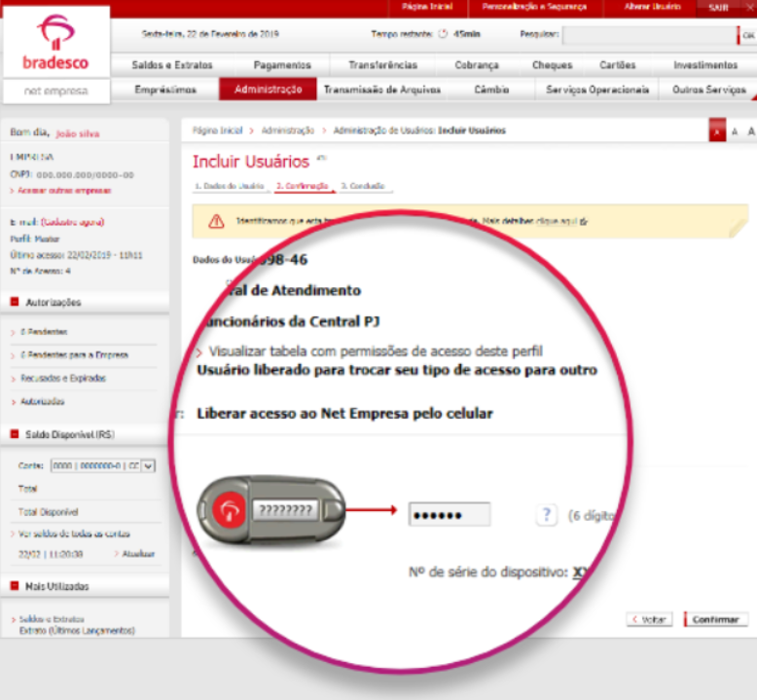This screenshot has height=700, width=757.
Task: Open Cheques menu
Action: tap(553, 64)
